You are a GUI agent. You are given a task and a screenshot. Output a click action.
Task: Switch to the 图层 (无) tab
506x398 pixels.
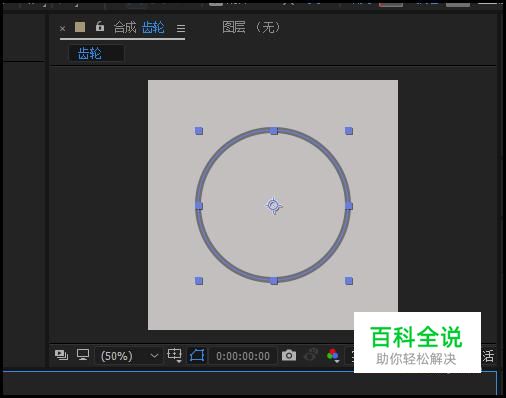click(251, 27)
